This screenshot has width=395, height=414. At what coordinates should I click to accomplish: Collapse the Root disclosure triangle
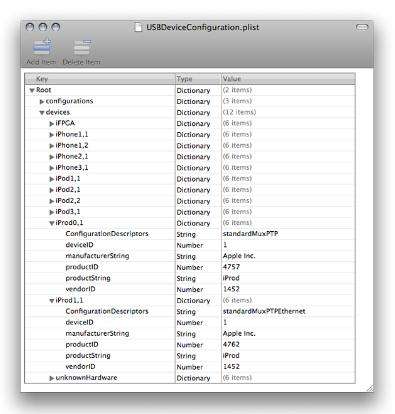pos(32,90)
